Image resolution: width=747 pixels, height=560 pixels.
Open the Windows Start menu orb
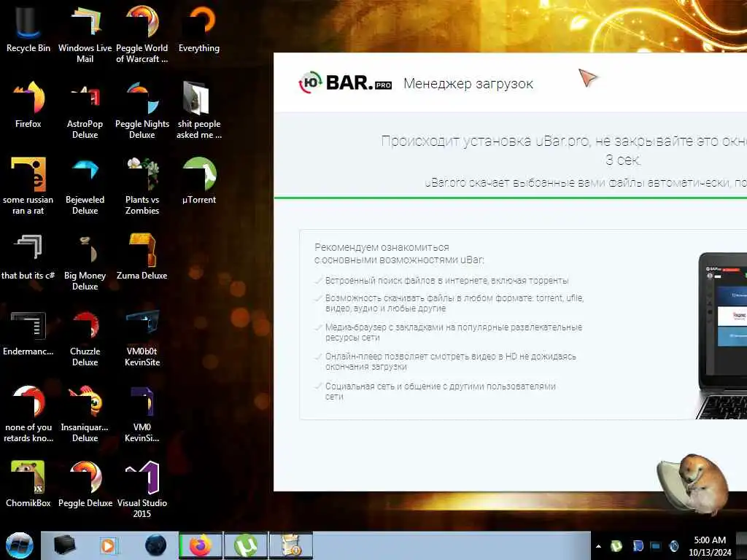pyautogui.click(x=19, y=545)
